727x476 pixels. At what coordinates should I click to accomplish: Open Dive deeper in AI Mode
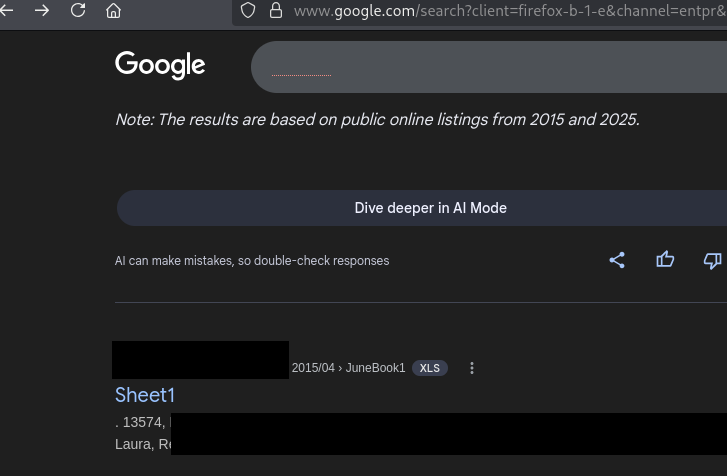click(x=422, y=208)
